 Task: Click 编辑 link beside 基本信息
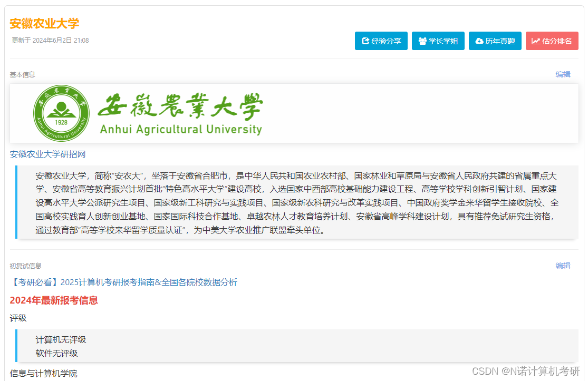563,74
